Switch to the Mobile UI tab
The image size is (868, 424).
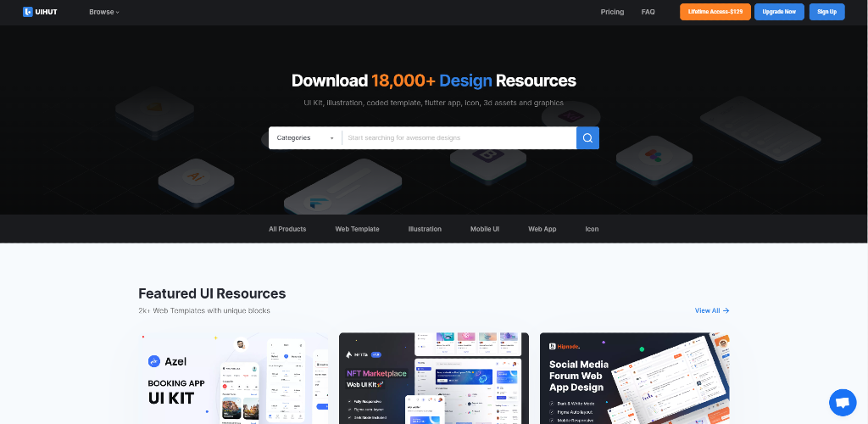(485, 229)
